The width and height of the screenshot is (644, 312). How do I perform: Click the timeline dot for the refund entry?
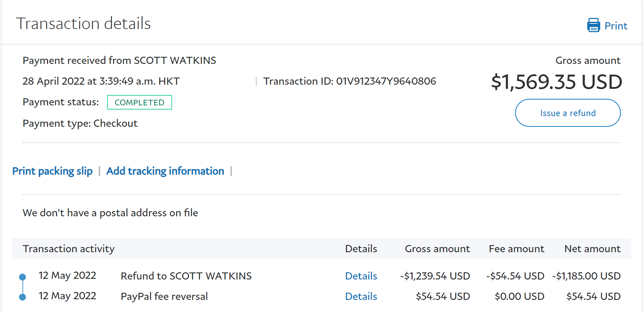(x=22, y=277)
